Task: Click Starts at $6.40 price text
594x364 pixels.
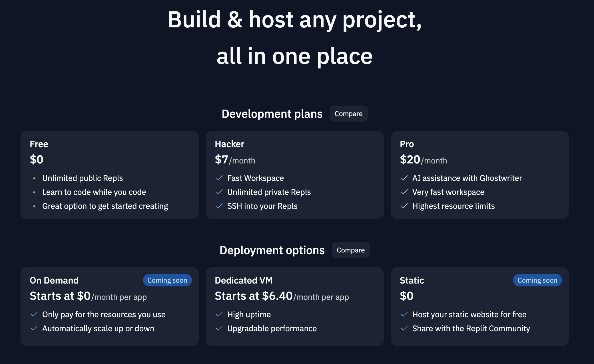Action: 253,296
